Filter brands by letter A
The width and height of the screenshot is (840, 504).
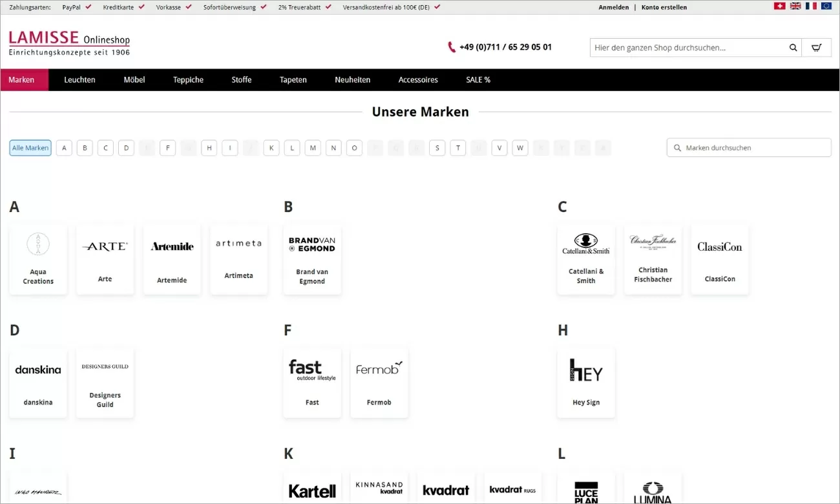(x=63, y=147)
